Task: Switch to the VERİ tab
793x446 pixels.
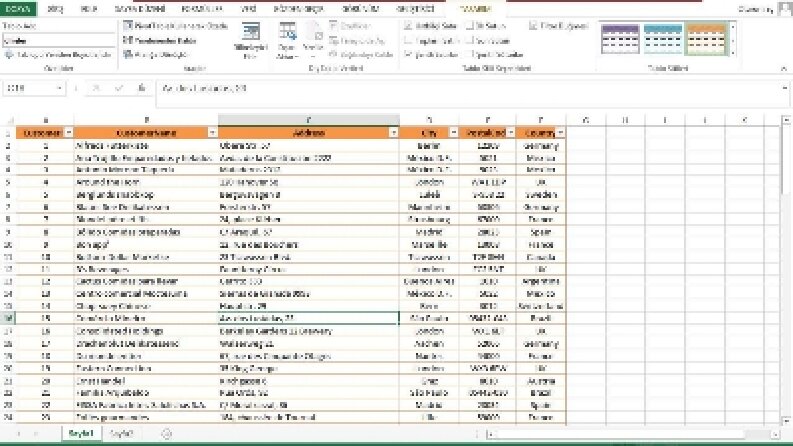Action: (x=248, y=9)
